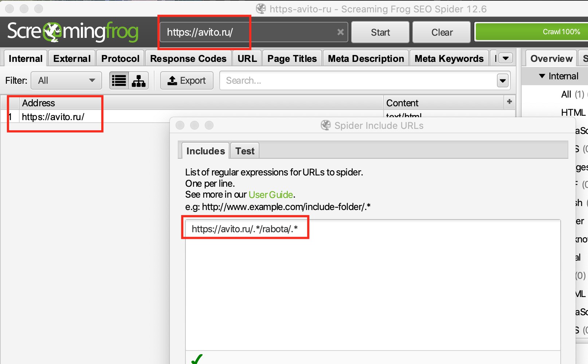
Task: Select the Includes tab in the dialog
Action: pyautogui.click(x=205, y=151)
